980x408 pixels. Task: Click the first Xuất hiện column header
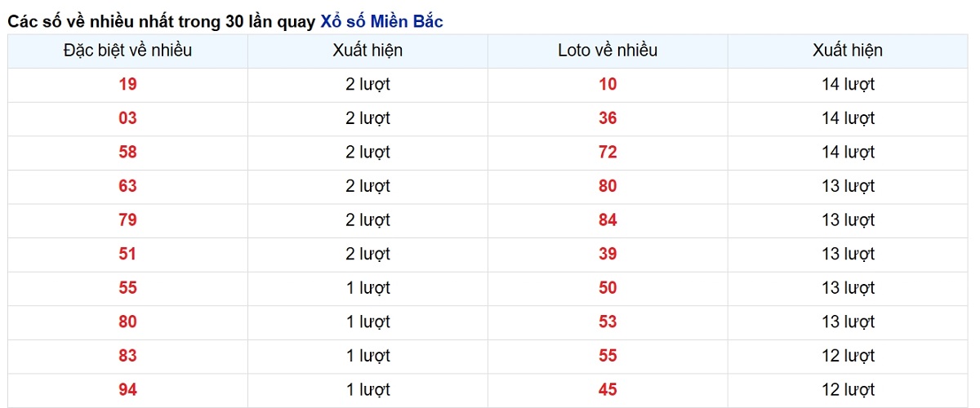367,51
